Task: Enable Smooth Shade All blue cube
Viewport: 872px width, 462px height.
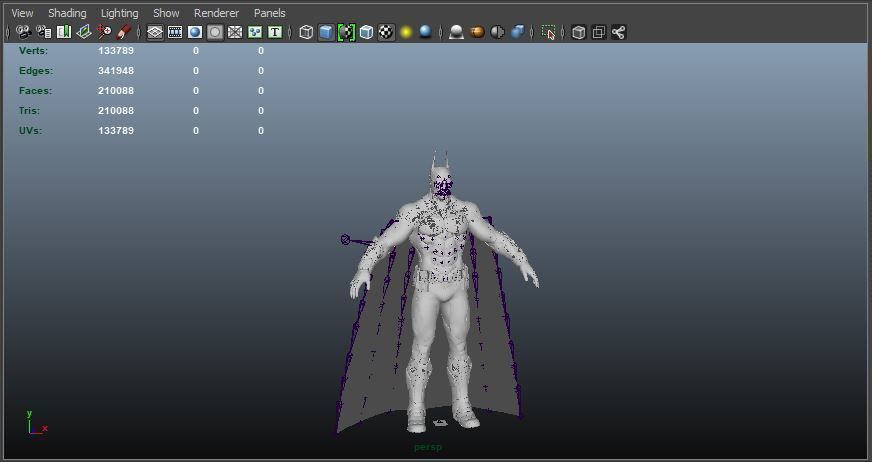Action: (x=326, y=32)
